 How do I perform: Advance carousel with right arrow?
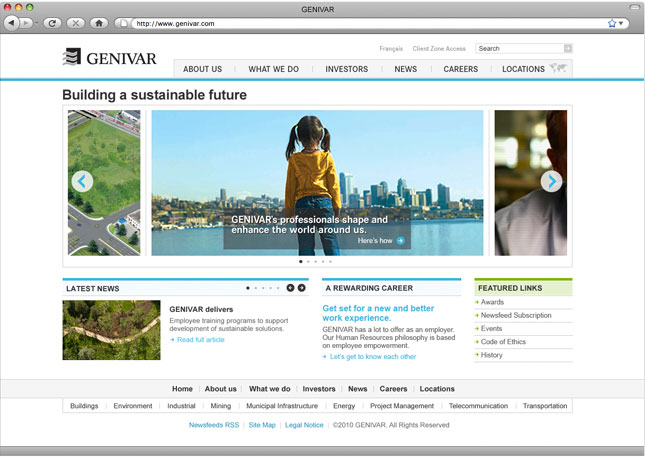(x=551, y=181)
